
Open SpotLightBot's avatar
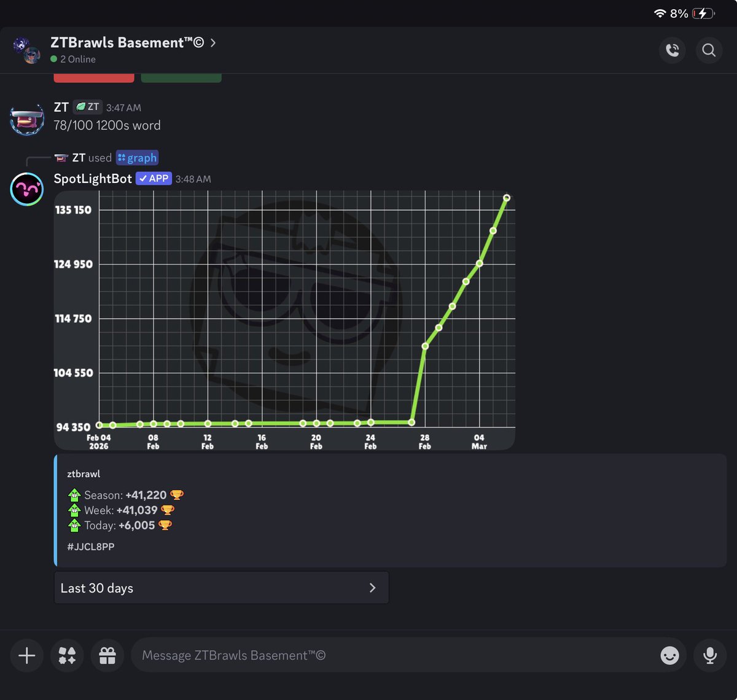[x=27, y=189]
